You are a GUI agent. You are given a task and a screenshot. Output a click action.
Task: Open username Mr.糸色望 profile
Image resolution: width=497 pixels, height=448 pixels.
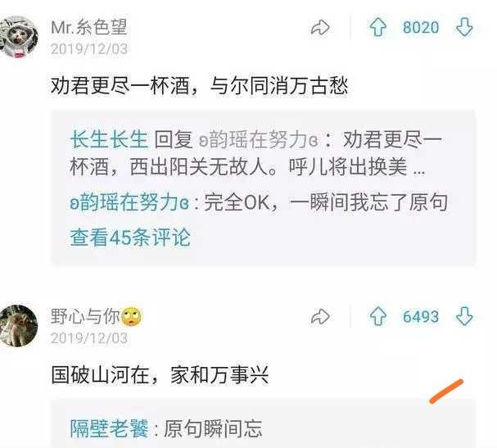point(89,27)
